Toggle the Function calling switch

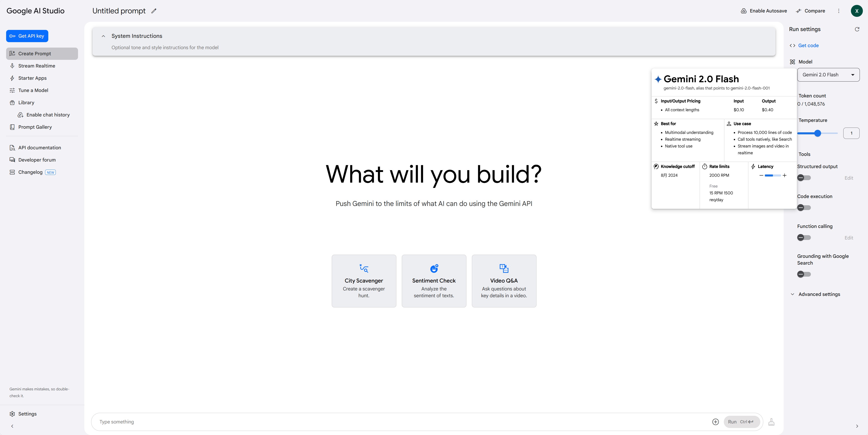[x=804, y=238]
